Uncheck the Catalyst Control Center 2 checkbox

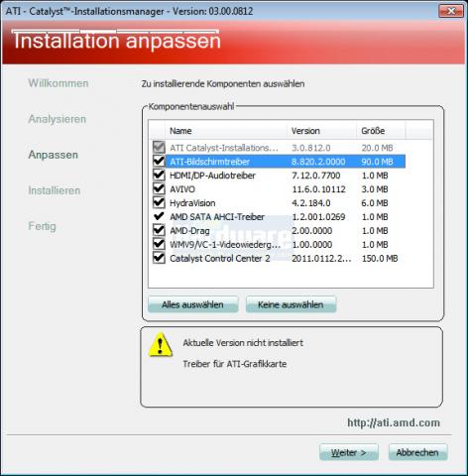coord(159,258)
